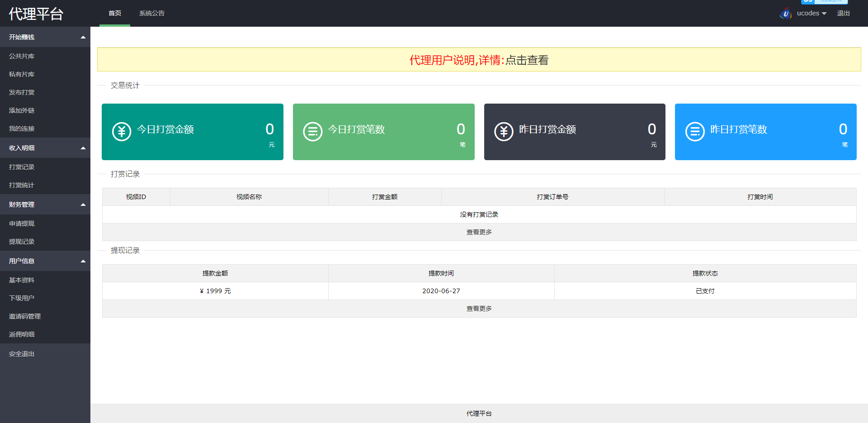This screenshot has width=868, height=423.
Task: Collapse the 收入明细 sidebar section
Action: click(x=83, y=148)
